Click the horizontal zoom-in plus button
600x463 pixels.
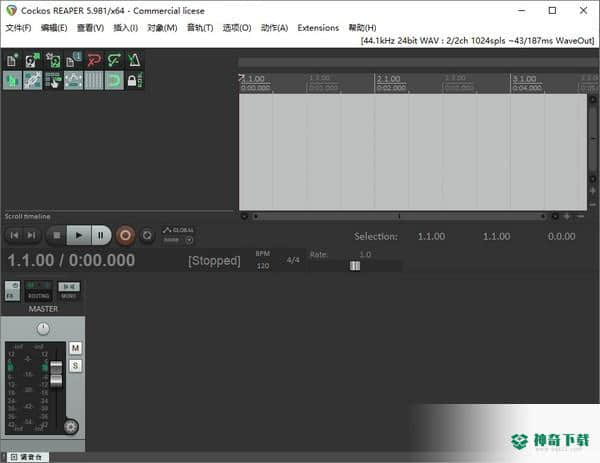[x=567, y=217]
